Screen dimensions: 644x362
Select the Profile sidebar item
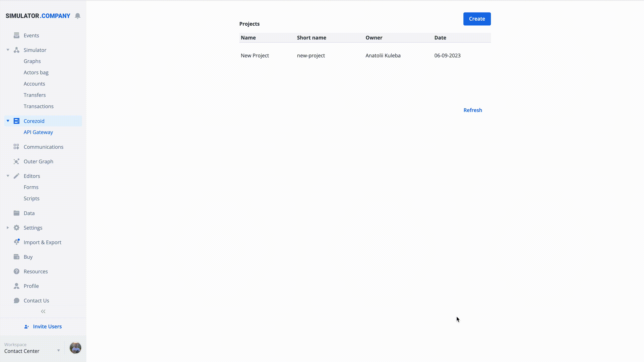(x=31, y=286)
